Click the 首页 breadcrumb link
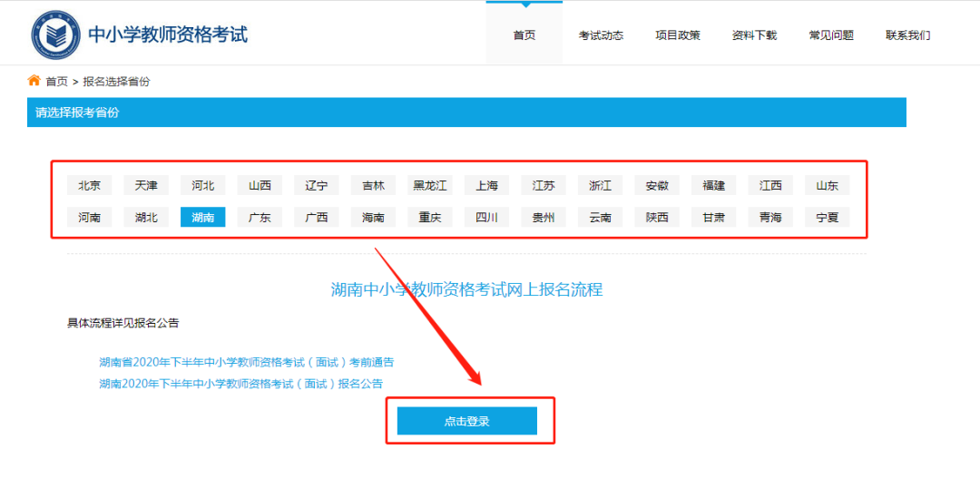Image resolution: width=980 pixels, height=498 pixels. (x=57, y=82)
